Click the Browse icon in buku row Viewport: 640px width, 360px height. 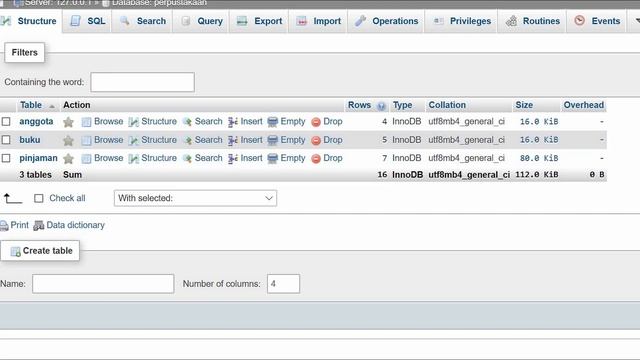click(x=86, y=140)
